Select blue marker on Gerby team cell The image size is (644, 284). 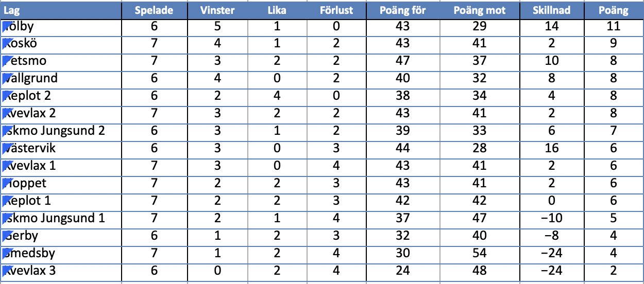tap(7, 236)
